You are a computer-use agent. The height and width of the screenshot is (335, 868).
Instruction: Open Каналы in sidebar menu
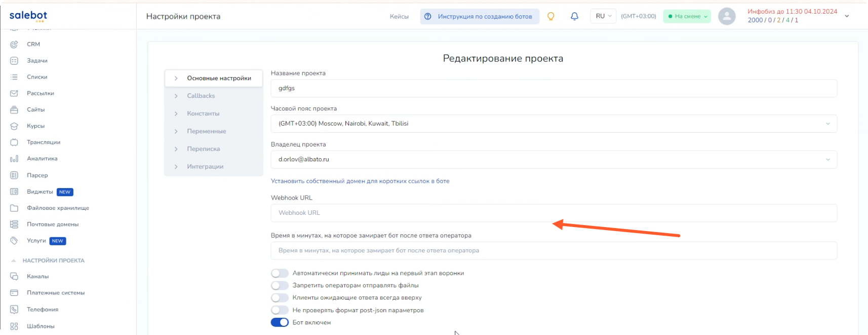38,276
